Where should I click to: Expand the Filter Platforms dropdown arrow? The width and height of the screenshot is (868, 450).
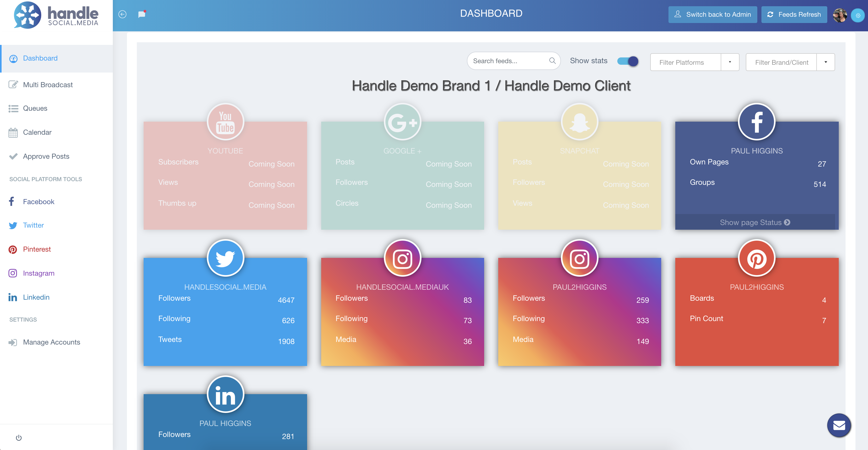pyautogui.click(x=730, y=62)
